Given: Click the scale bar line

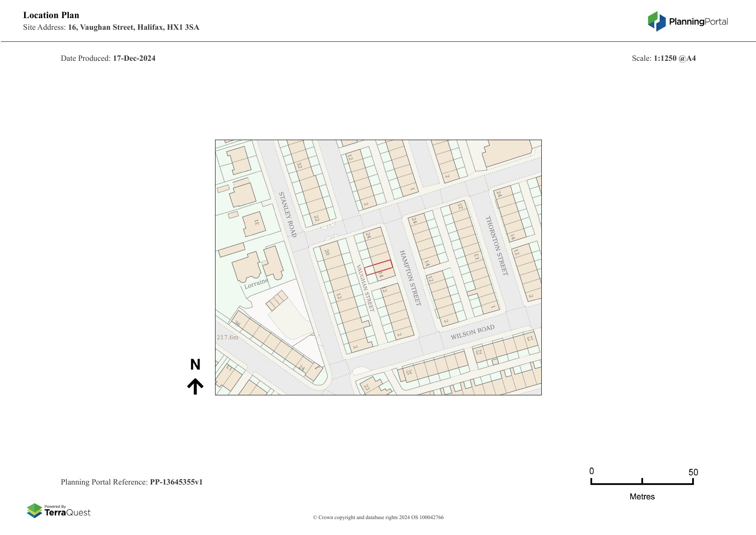Looking at the screenshot, I should coord(642,483).
